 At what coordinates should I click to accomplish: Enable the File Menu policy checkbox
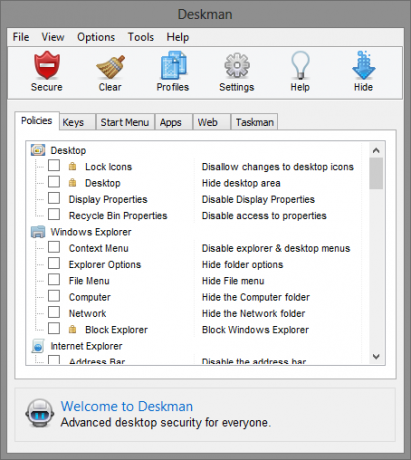54,280
